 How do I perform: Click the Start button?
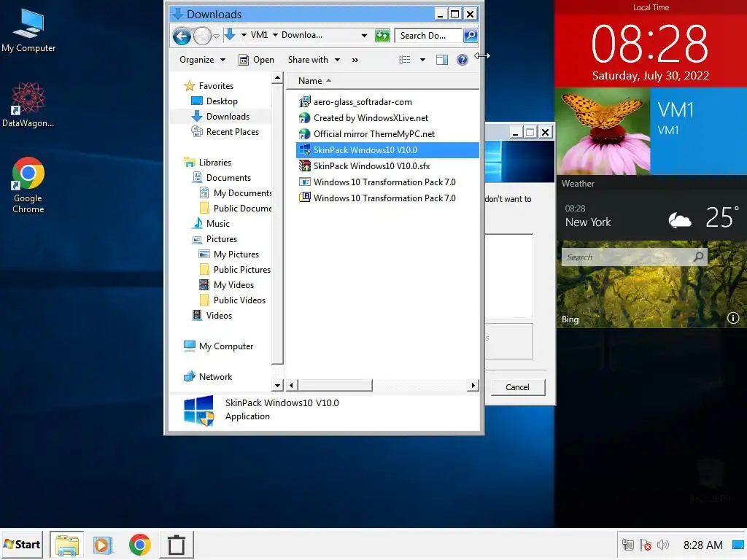pyautogui.click(x=22, y=544)
